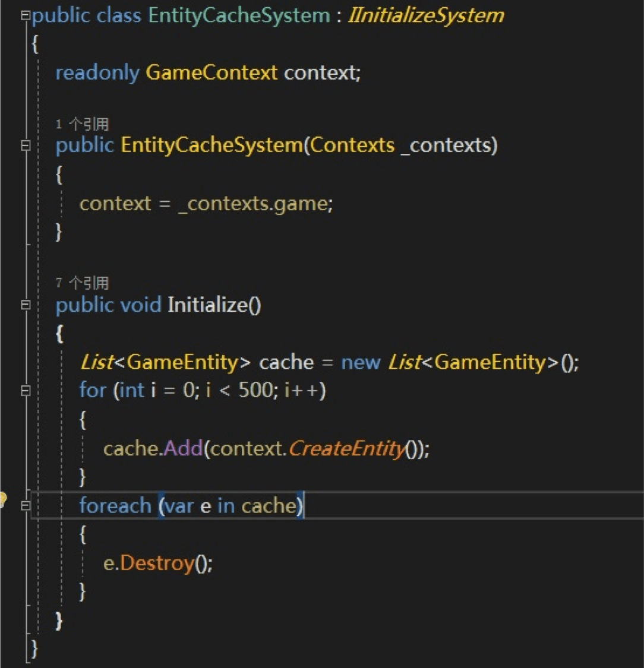Collapse the foreach loop block
Image resolution: width=644 pixels, height=668 pixels.
pyautogui.click(x=26, y=505)
